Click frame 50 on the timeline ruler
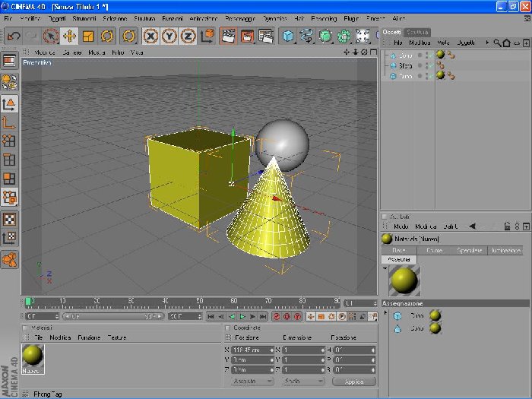532x399 pixels. (199, 301)
